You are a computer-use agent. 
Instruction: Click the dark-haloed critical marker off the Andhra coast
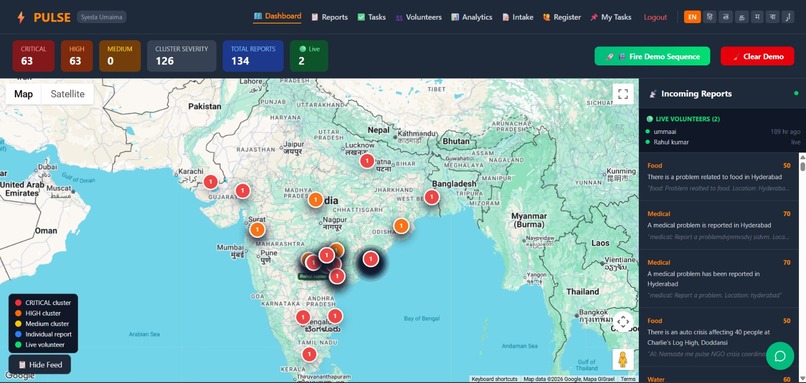[x=371, y=259]
